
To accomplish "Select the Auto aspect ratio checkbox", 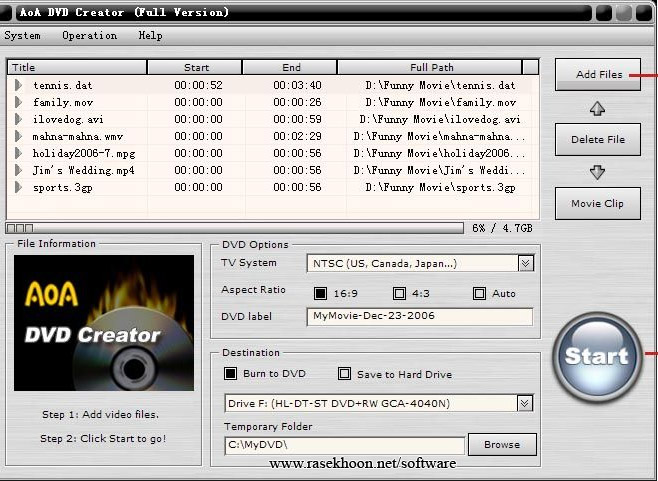I will point(479,293).
